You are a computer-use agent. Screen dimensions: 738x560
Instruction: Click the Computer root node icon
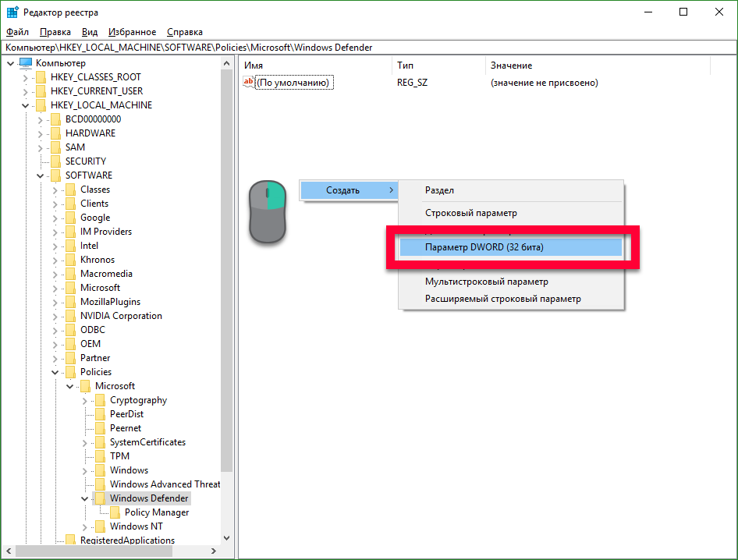[x=26, y=63]
